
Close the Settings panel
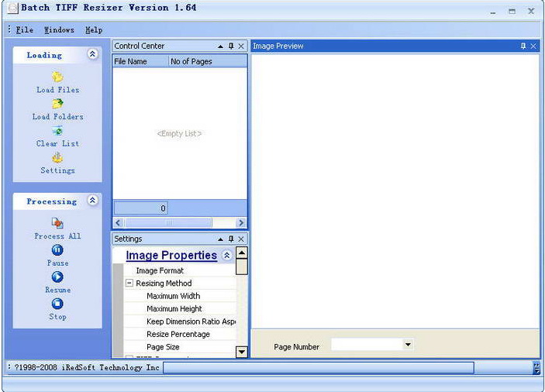click(241, 239)
